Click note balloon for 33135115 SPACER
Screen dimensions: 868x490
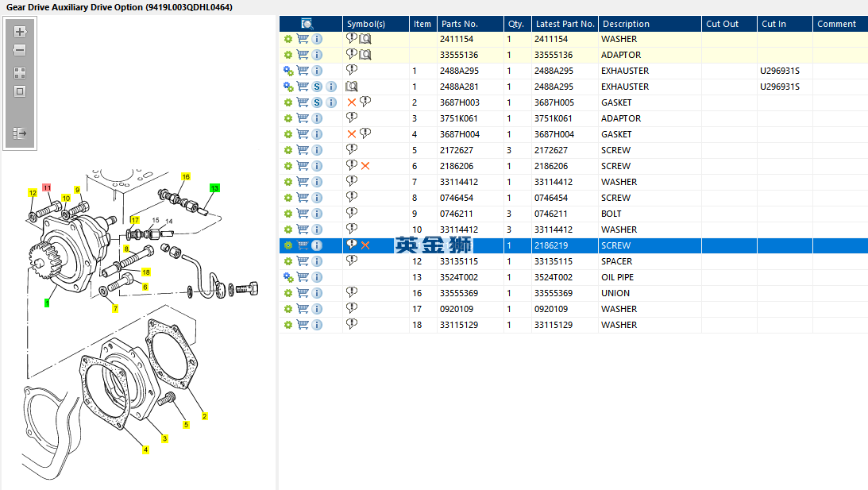tap(352, 260)
